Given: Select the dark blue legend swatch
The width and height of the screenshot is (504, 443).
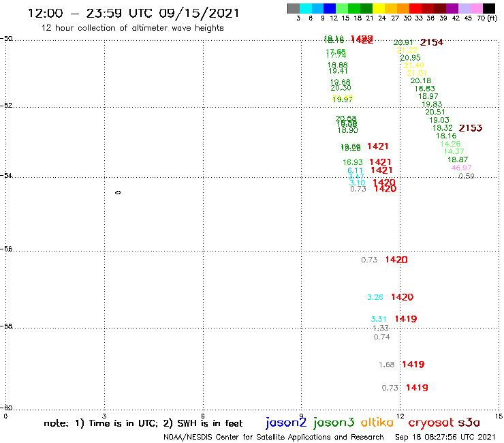Looking at the screenshot, I should click(x=330, y=8).
